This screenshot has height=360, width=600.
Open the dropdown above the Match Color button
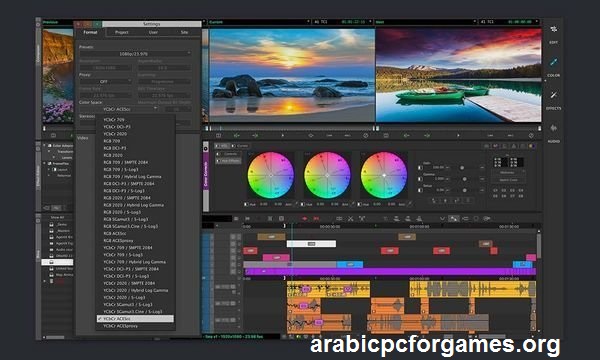[509, 173]
